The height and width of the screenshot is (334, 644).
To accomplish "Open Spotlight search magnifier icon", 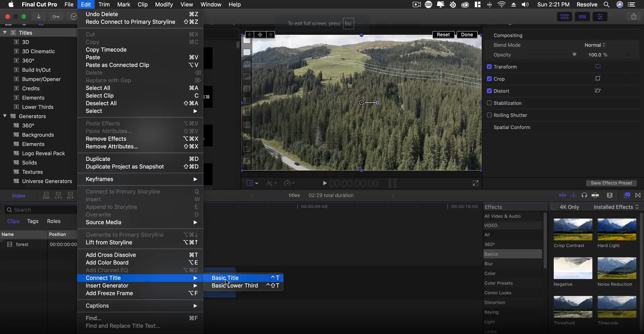I will (606, 4).
